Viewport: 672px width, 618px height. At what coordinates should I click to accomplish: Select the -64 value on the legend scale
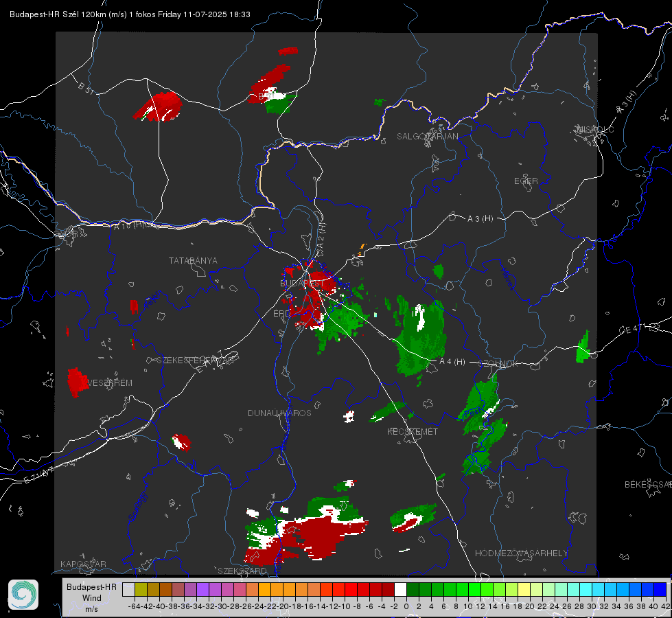click(134, 606)
